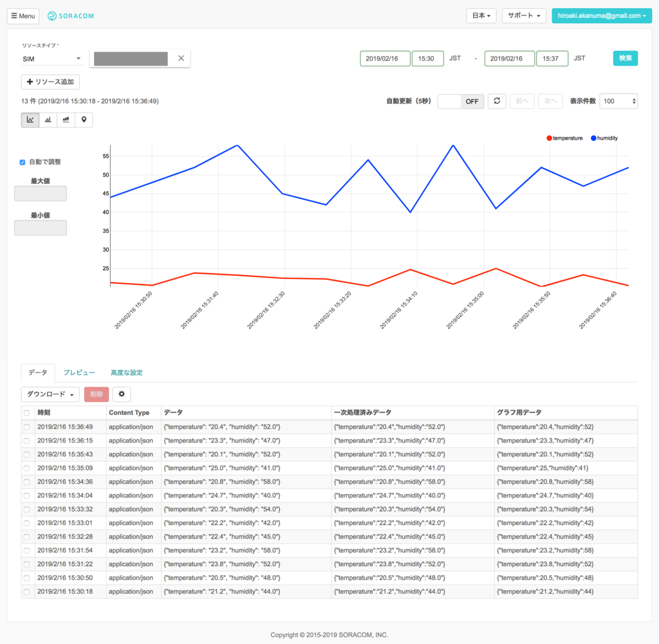Select the line chart view icon

[x=30, y=120]
